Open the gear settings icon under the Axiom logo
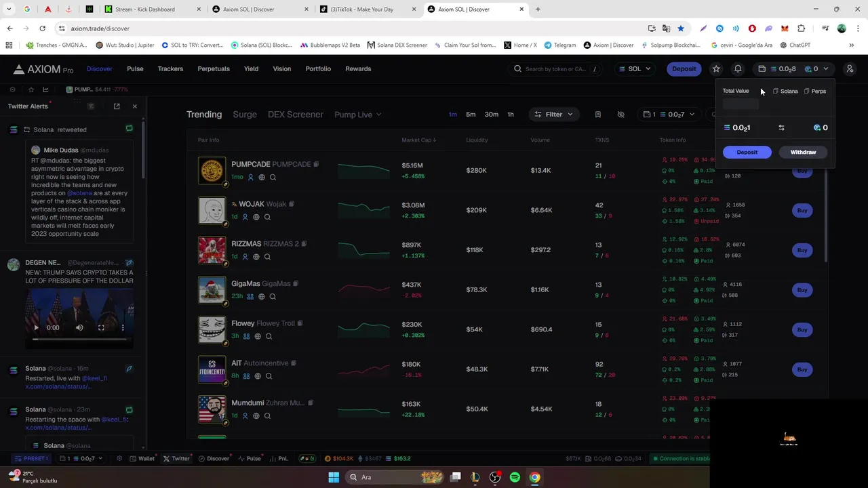Viewport: 868px width, 488px height. (x=12, y=89)
